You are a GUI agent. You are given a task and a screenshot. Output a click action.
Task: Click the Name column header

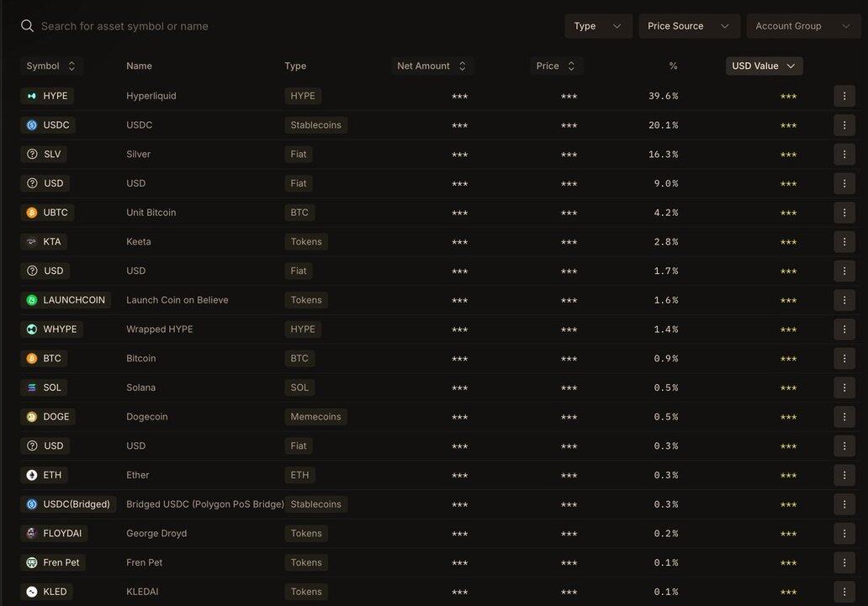(139, 66)
